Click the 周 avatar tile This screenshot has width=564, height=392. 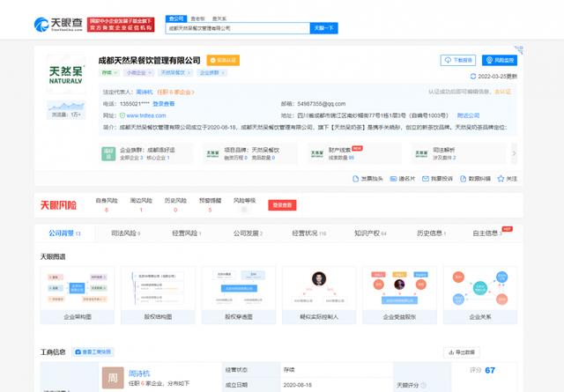113,378
